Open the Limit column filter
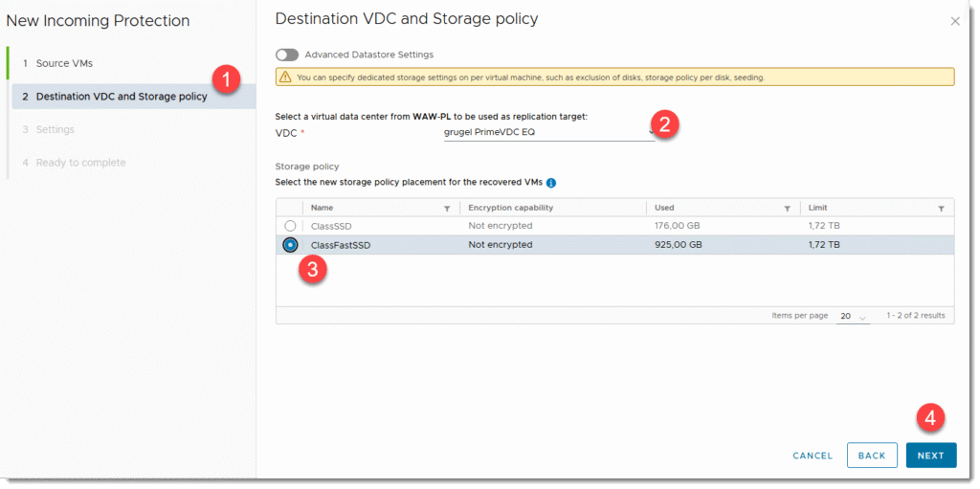The width and height of the screenshot is (980, 489). [x=941, y=208]
